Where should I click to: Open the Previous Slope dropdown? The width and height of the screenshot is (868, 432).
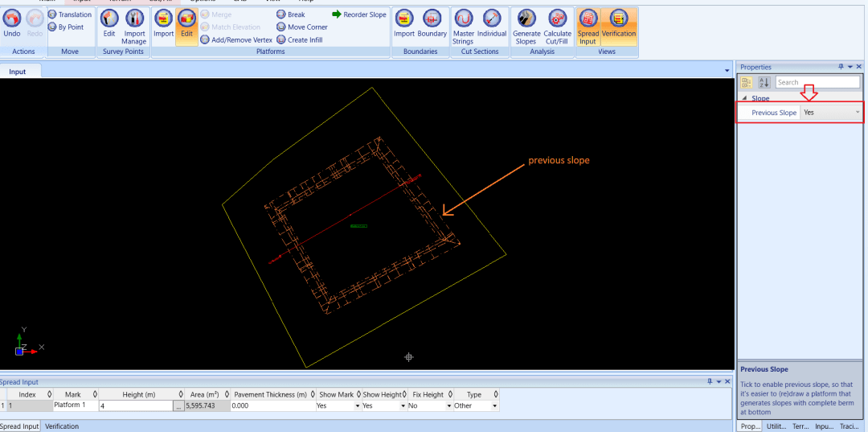[858, 113]
